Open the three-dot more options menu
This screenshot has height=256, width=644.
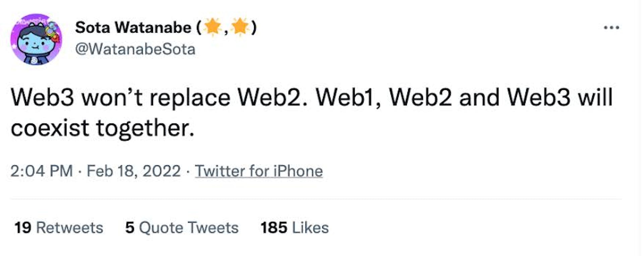coord(611,28)
